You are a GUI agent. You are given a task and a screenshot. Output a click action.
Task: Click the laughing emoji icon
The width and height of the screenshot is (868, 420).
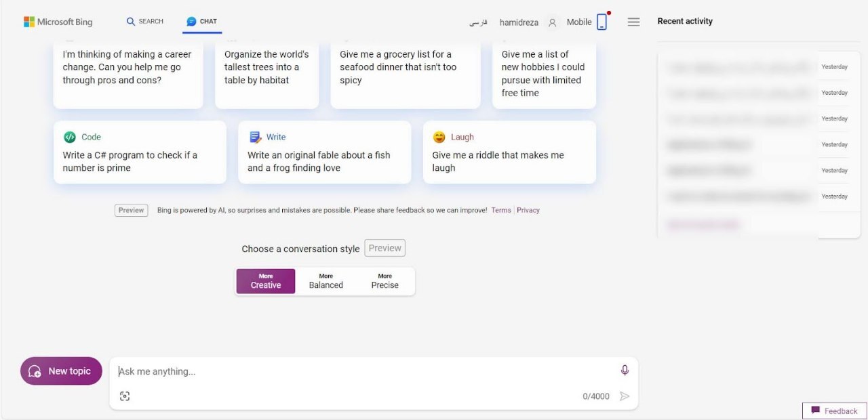[439, 137]
